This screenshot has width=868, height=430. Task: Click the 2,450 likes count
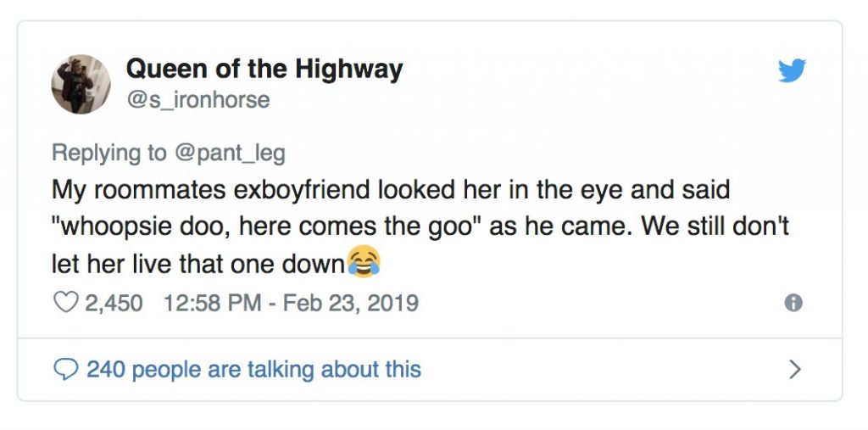point(114,303)
